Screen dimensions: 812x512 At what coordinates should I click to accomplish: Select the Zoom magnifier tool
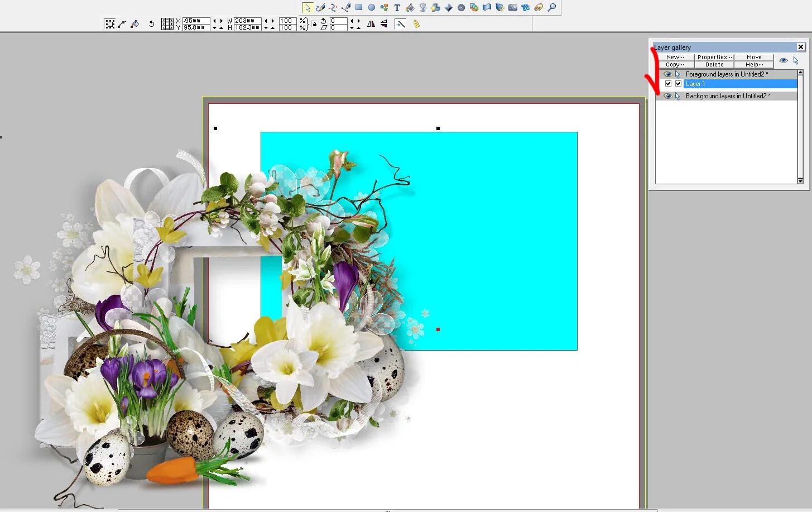pos(552,8)
